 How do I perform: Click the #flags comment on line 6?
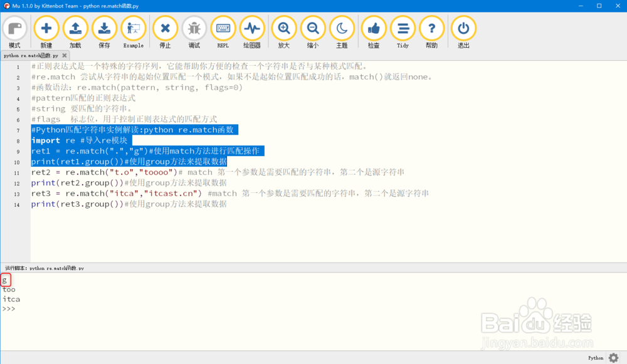tap(124, 119)
